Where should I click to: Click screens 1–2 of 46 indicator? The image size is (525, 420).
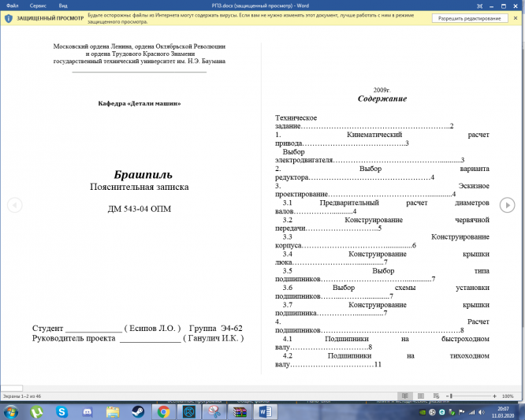[22, 396]
